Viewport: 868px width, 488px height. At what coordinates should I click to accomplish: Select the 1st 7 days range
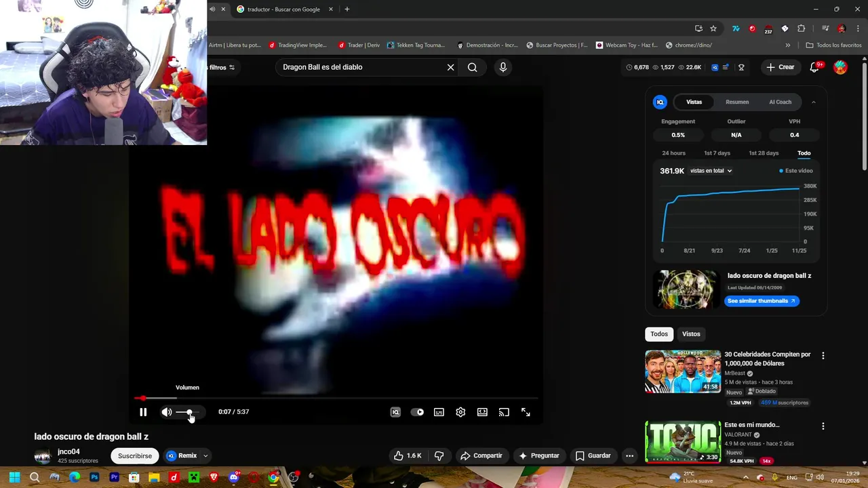click(717, 153)
